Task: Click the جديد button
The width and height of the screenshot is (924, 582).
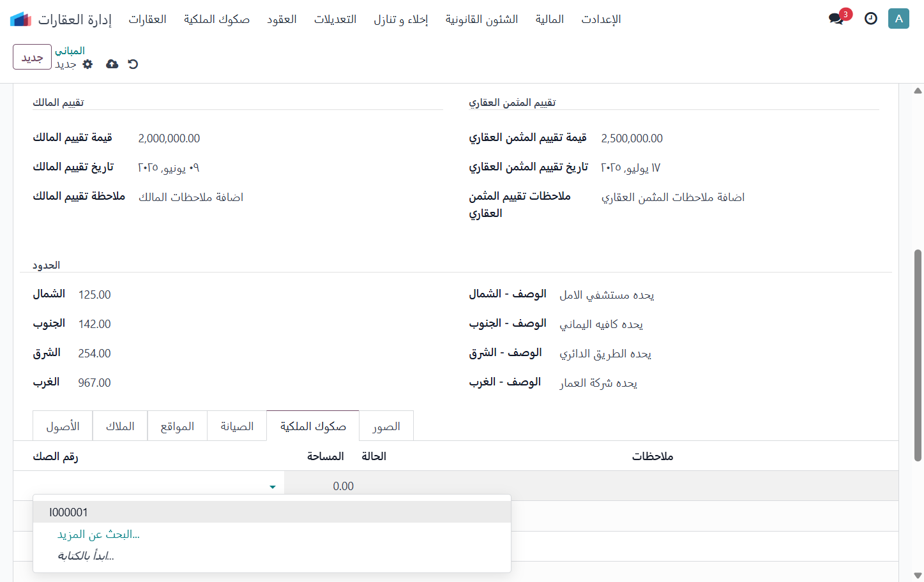Action: point(32,57)
